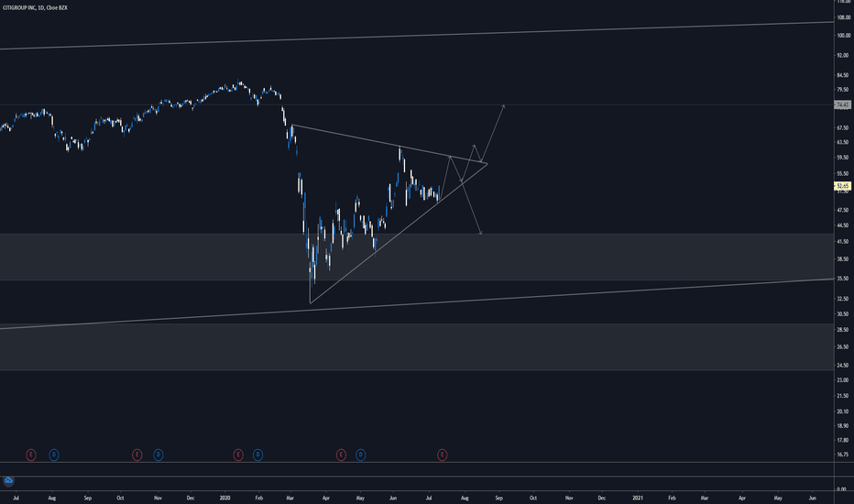The width and height of the screenshot is (854, 504).
Task: Click the 2020 label on the time axis
Action: pyautogui.click(x=225, y=498)
